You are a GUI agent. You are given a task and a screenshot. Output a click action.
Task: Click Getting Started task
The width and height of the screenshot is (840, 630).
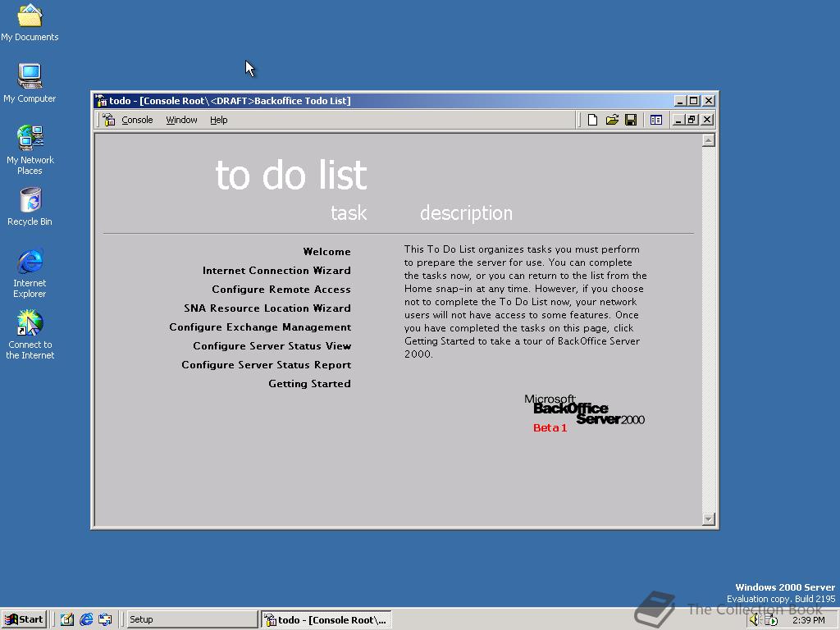[x=309, y=384]
